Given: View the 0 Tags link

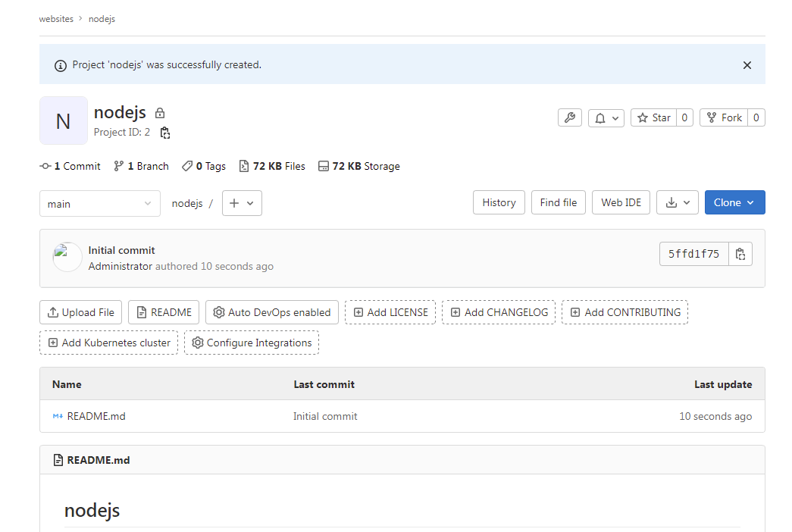Looking at the screenshot, I should point(204,166).
